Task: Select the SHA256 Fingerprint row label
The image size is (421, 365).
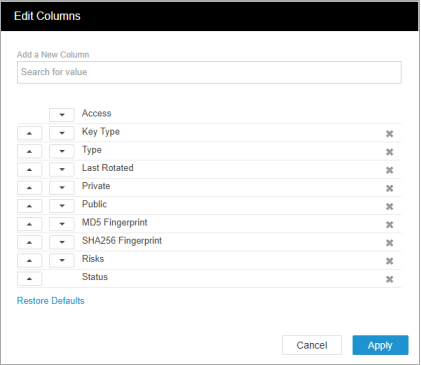Action: pyautogui.click(x=122, y=241)
